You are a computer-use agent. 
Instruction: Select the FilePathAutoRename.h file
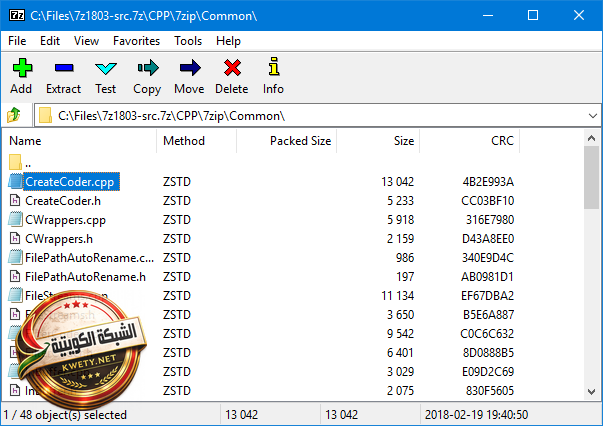click(x=85, y=277)
